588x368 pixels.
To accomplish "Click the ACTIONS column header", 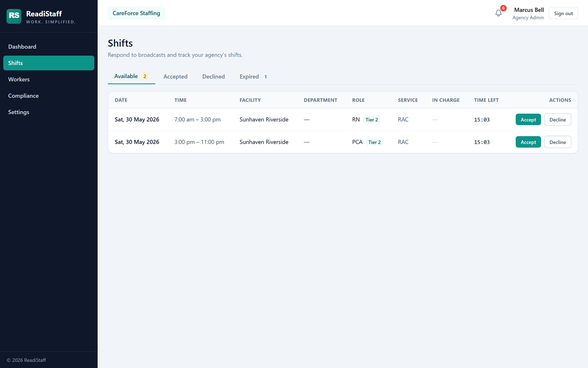I will click(x=560, y=100).
